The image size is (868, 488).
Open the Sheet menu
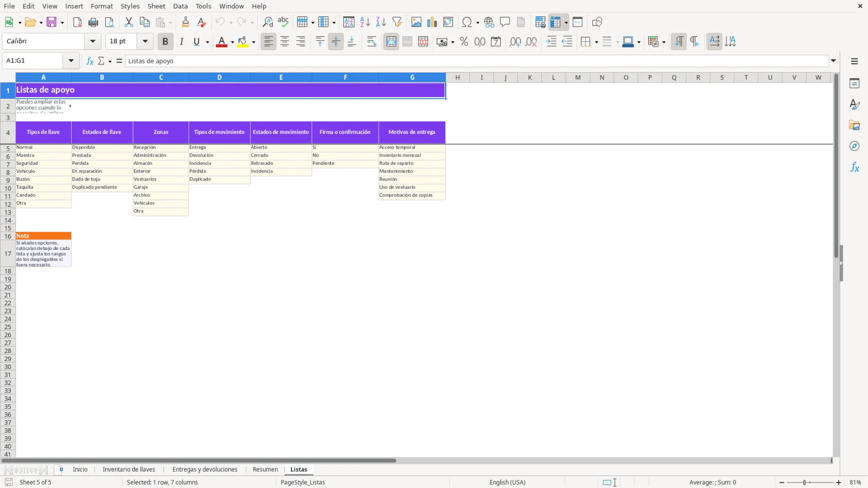(x=156, y=6)
